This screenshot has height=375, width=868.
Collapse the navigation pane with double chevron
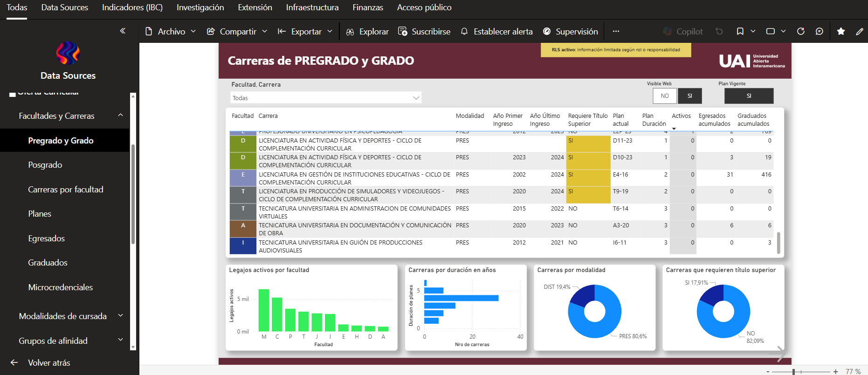123,31
